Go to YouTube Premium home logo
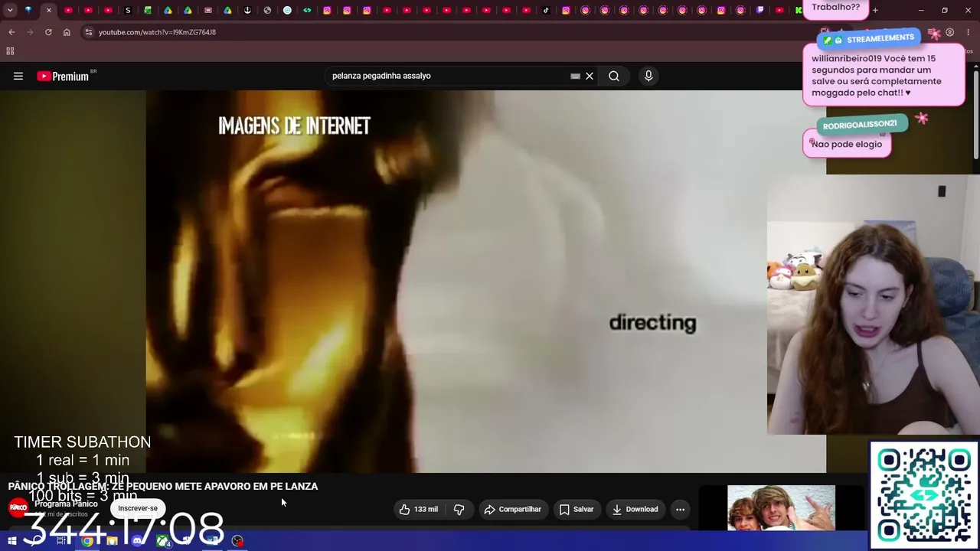Screen dimensions: 980x551 click(63, 76)
